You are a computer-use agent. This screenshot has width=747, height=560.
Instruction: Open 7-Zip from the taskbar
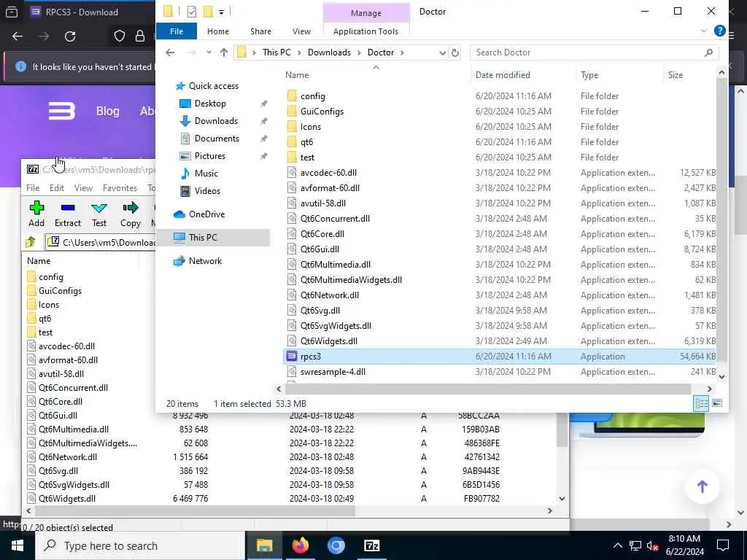click(x=371, y=545)
